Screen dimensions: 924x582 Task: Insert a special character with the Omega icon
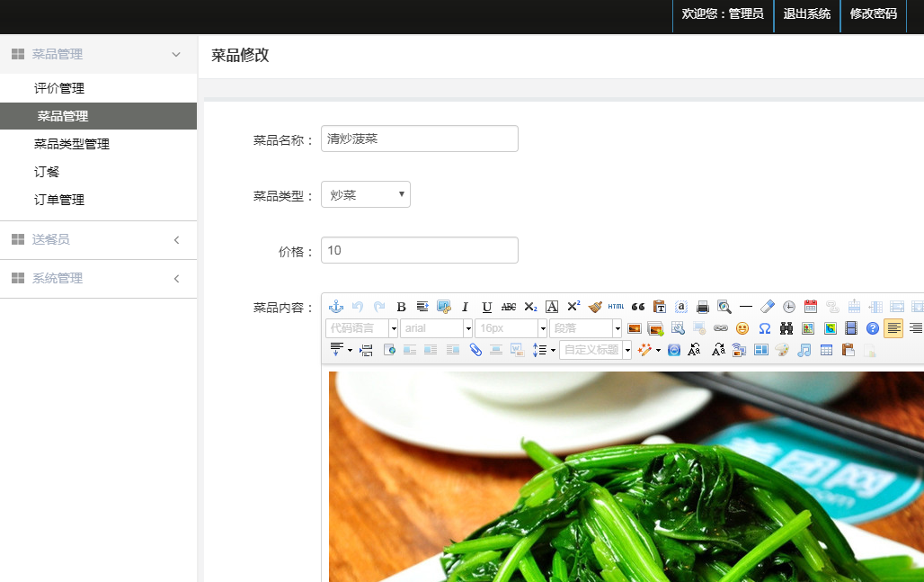coord(765,328)
